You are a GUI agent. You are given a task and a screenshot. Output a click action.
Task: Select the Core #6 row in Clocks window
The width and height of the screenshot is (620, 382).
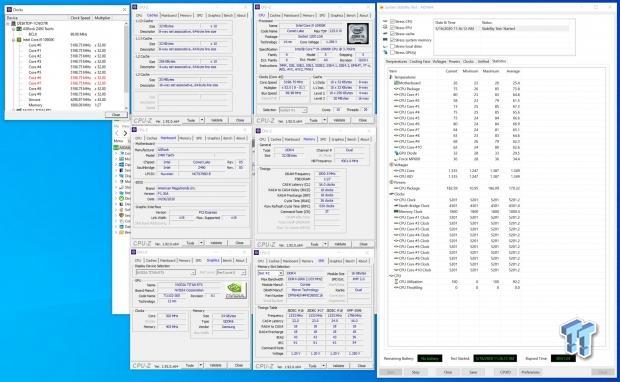click(67, 78)
